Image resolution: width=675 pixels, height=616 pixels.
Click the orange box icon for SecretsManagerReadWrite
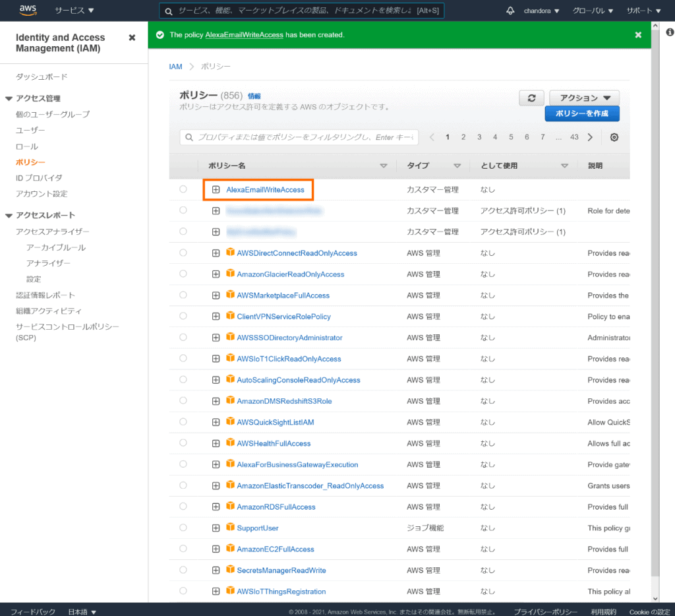tap(230, 569)
